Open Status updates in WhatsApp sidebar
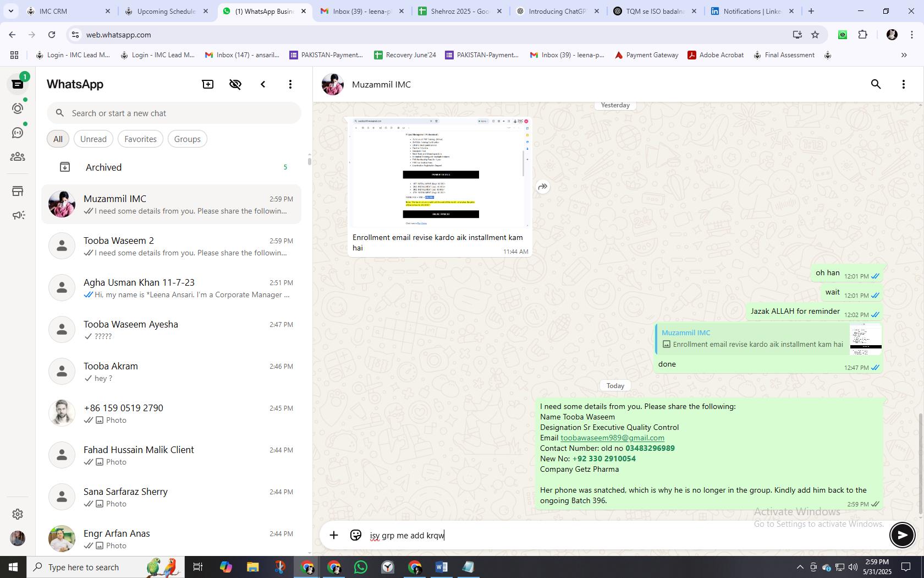 18,108
